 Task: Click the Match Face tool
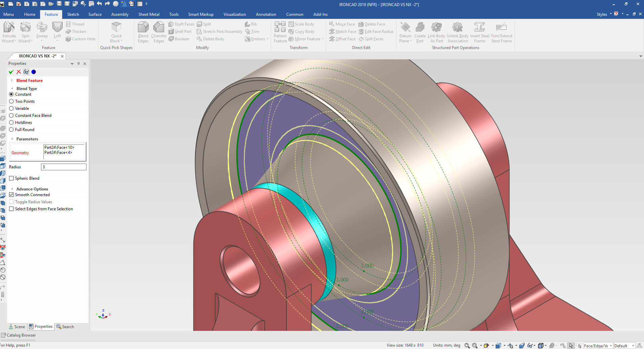343,32
